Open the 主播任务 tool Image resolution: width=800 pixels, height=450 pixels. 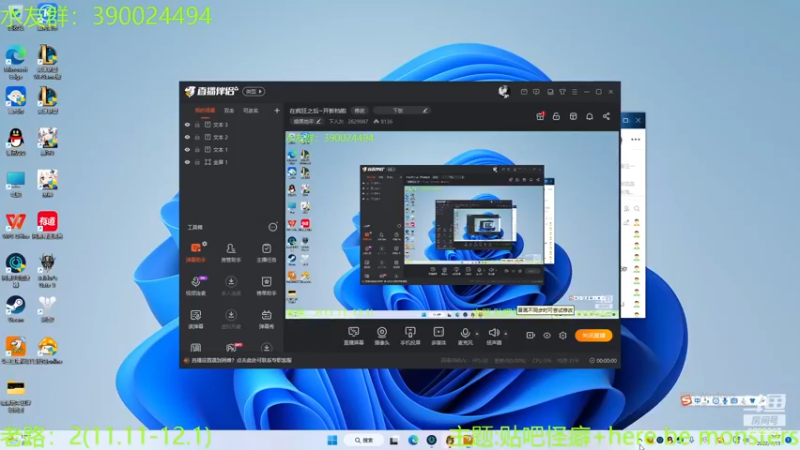(266, 252)
